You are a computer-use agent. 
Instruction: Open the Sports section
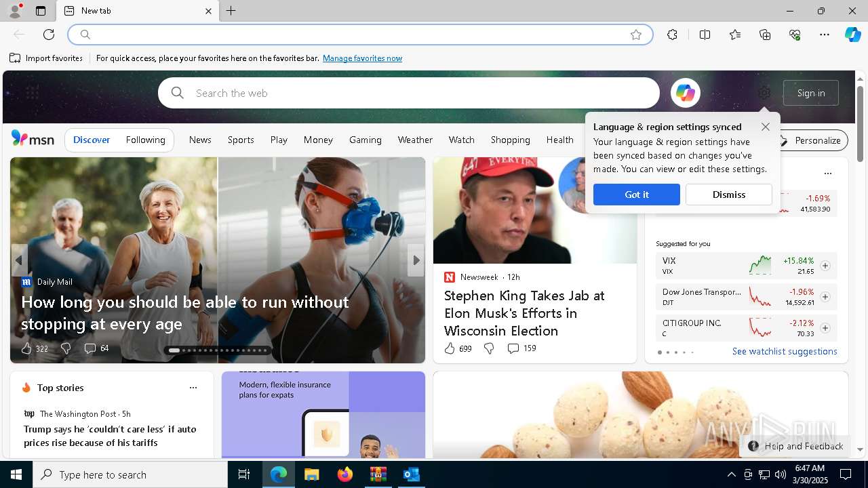click(x=241, y=140)
